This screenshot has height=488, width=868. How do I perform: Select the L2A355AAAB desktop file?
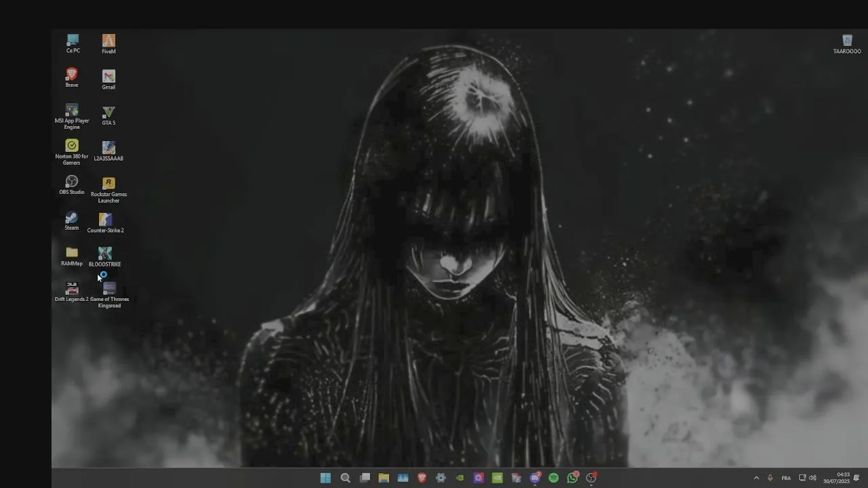pos(108,152)
